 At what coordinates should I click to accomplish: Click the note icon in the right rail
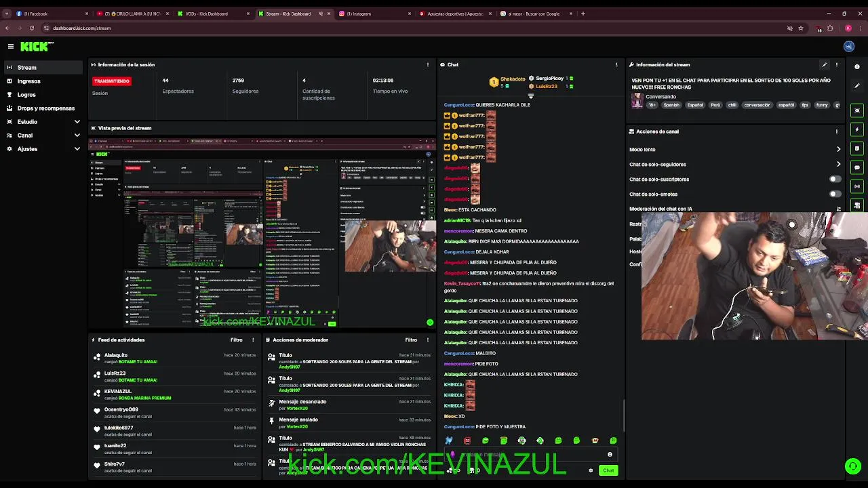(x=857, y=148)
